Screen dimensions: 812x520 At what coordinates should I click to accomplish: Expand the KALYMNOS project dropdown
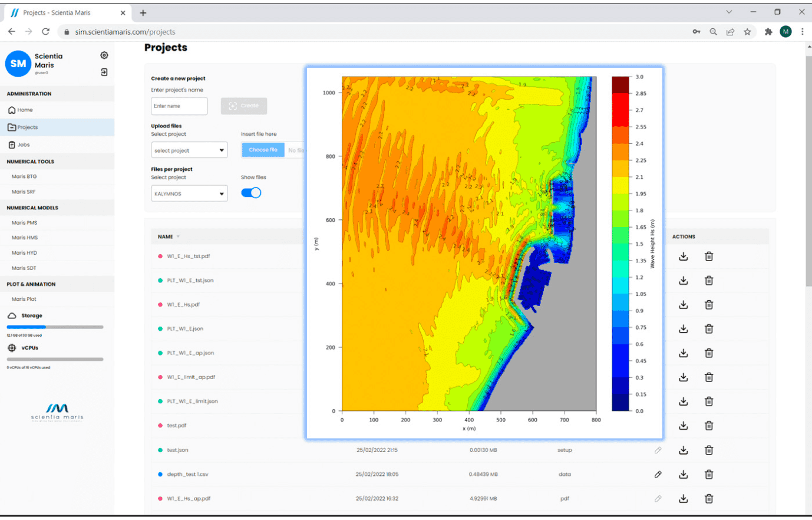click(189, 194)
